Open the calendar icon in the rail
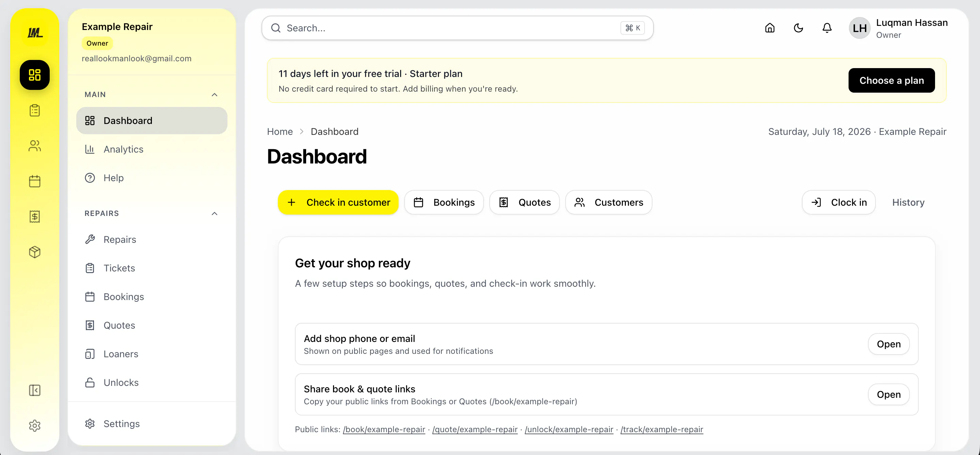 (35, 181)
